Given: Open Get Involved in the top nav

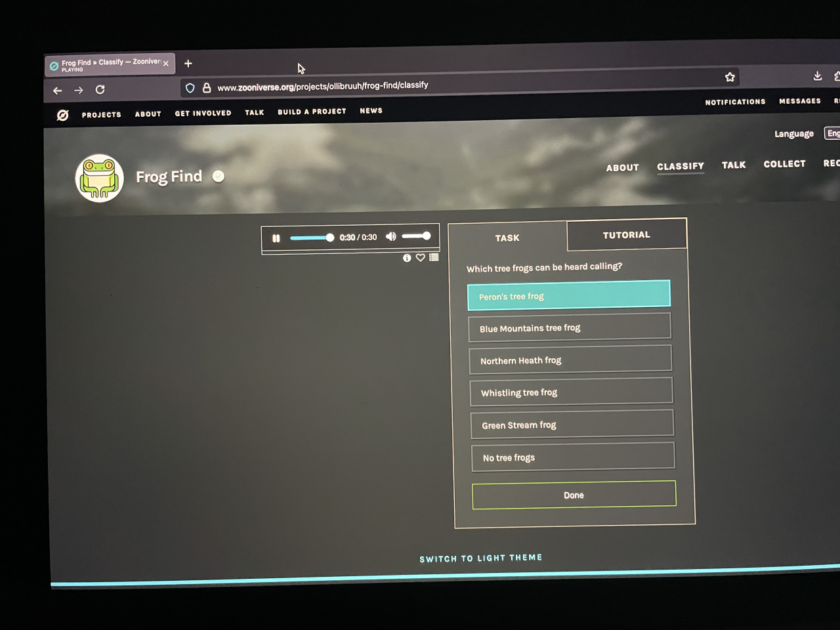Looking at the screenshot, I should (x=203, y=114).
